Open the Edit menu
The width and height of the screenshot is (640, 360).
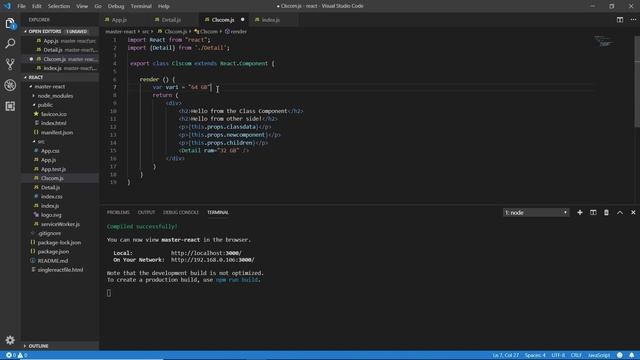[x=37, y=6]
